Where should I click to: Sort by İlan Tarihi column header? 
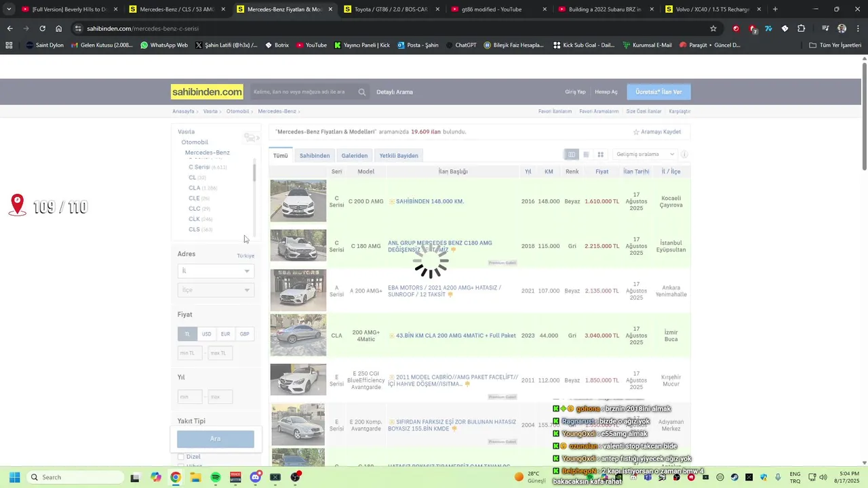click(x=636, y=171)
